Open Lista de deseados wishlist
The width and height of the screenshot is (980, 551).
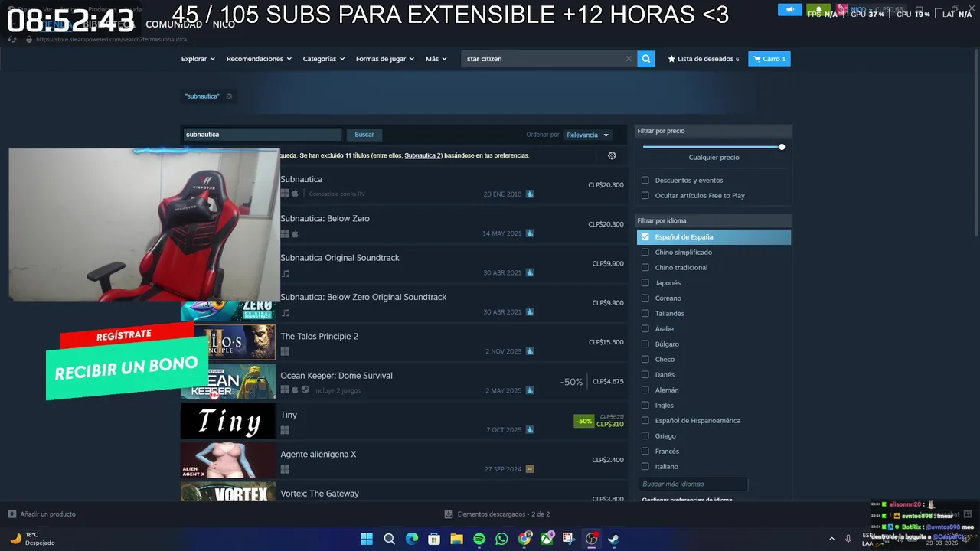704,58
